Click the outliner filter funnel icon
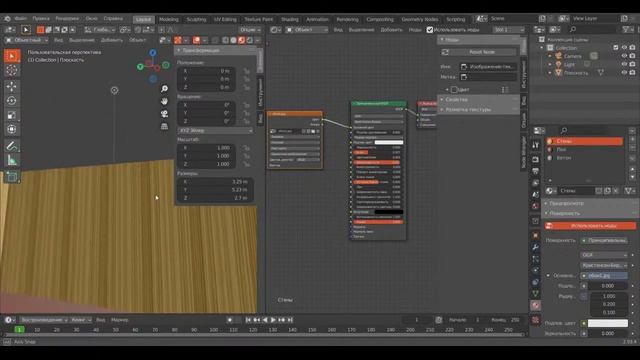 coord(626,29)
